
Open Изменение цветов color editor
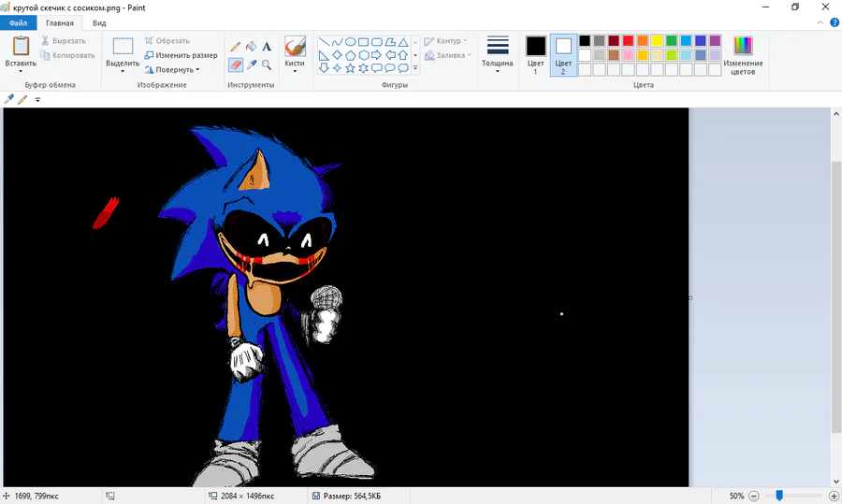point(743,55)
